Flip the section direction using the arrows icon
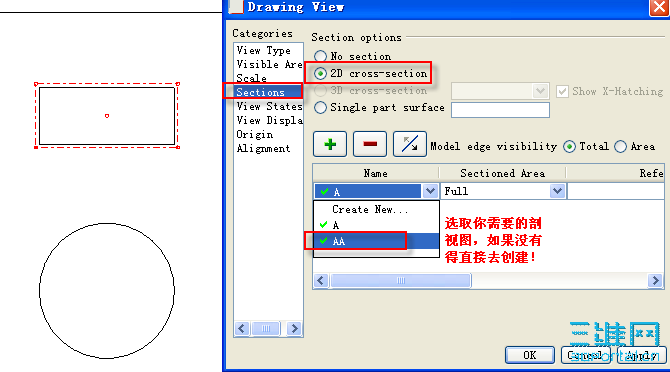 tap(409, 144)
